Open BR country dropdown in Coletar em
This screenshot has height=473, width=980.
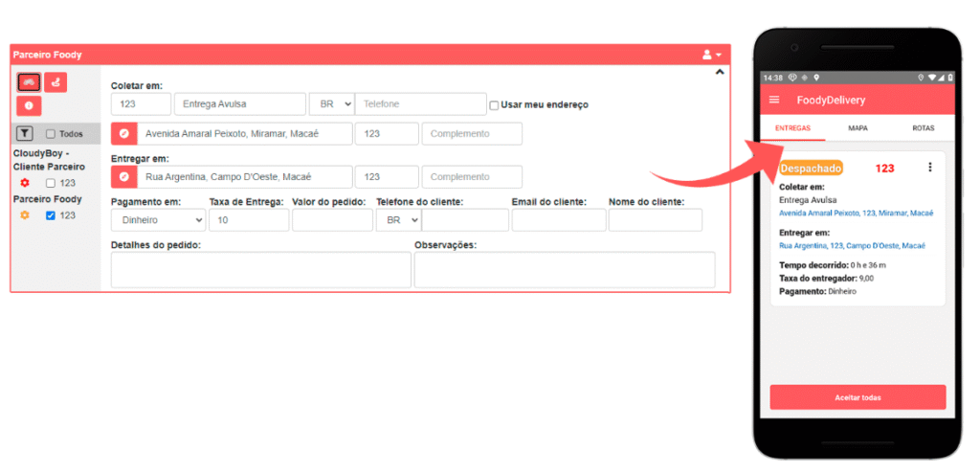(330, 104)
